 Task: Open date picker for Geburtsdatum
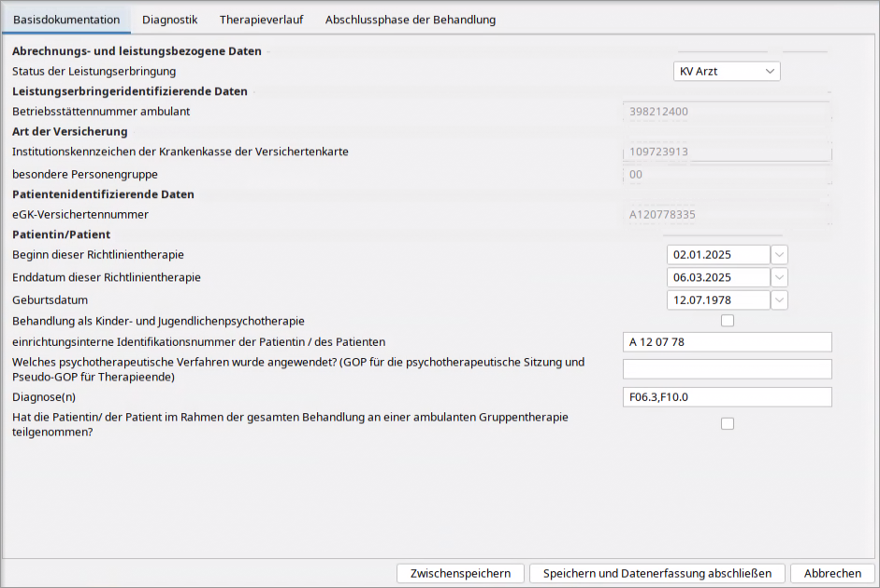pyautogui.click(x=779, y=300)
